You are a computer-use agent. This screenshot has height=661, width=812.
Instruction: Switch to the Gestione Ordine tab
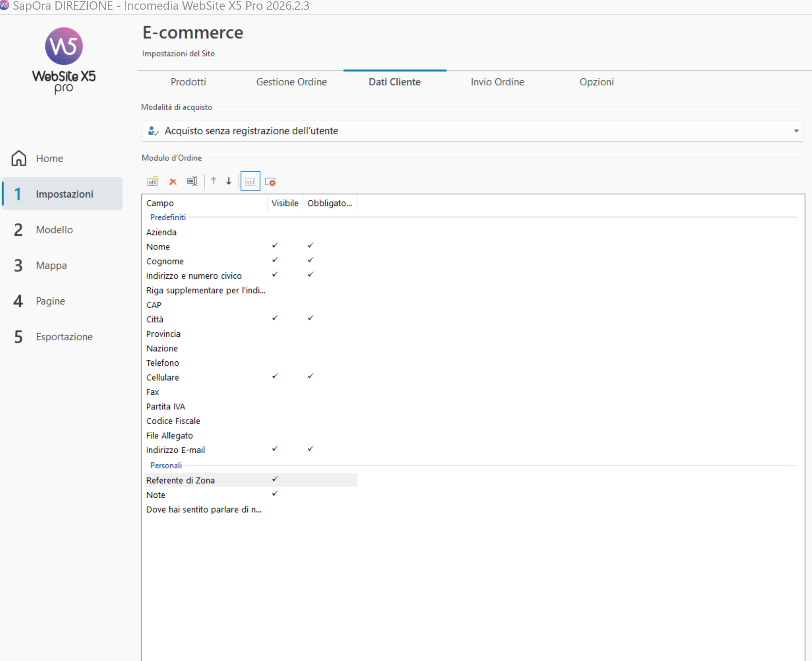(x=292, y=82)
